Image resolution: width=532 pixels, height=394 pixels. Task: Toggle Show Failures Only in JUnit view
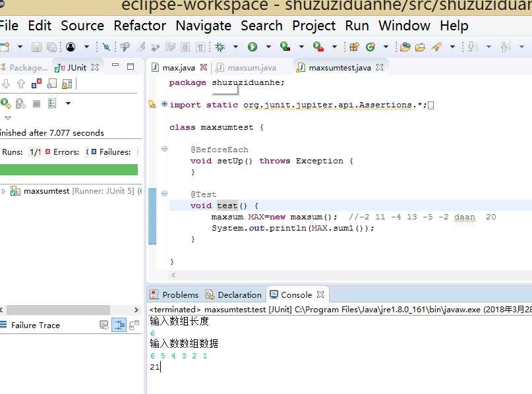(x=36, y=84)
